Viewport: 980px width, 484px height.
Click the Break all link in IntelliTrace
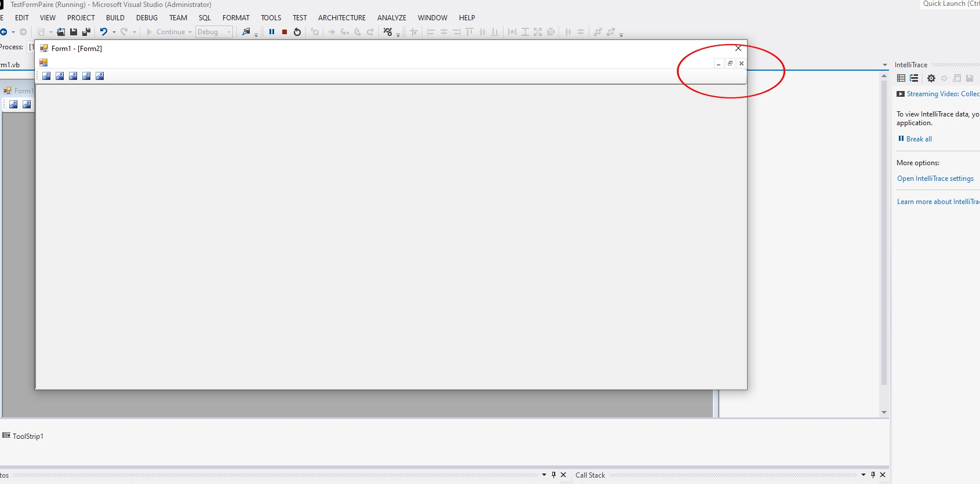click(919, 139)
